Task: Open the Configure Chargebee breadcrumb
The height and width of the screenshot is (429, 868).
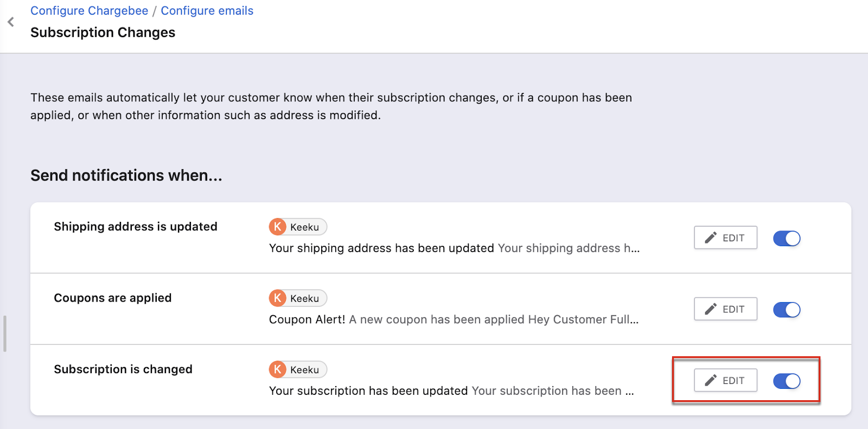Action: coord(89,11)
